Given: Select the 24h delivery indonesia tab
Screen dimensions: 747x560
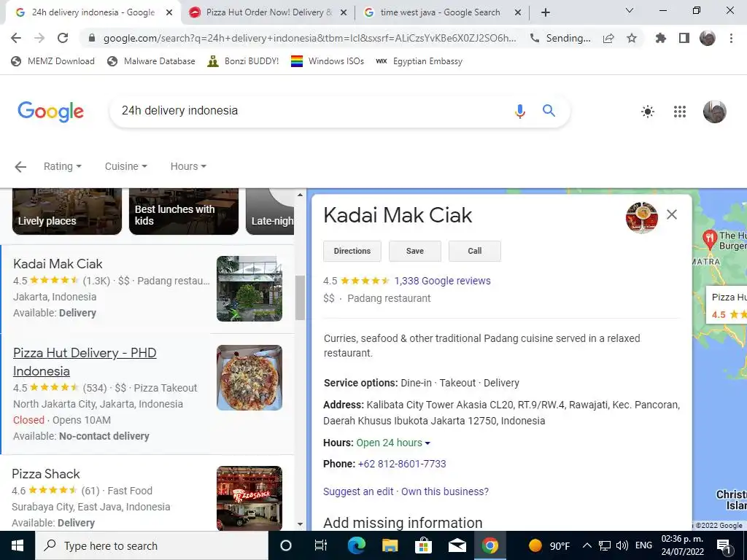Looking at the screenshot, I should [x=93, y=13].
